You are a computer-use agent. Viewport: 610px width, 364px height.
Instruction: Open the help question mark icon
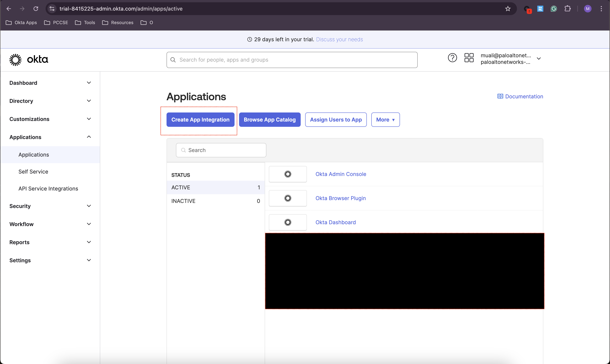(x=452, y=58)
